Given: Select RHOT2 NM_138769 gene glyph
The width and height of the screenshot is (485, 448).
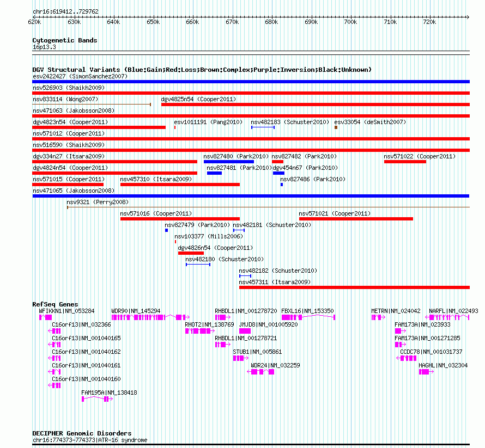Looking at the screenshot, I should 200,331.
